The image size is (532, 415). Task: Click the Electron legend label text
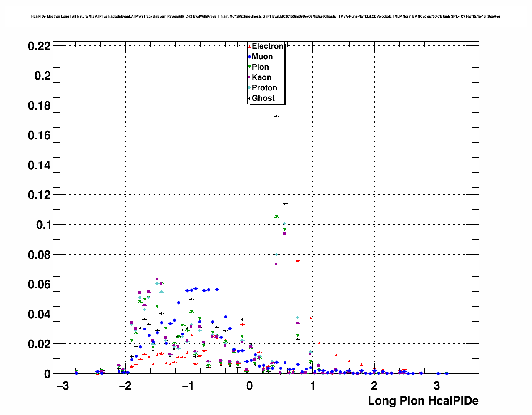point(267,46)
